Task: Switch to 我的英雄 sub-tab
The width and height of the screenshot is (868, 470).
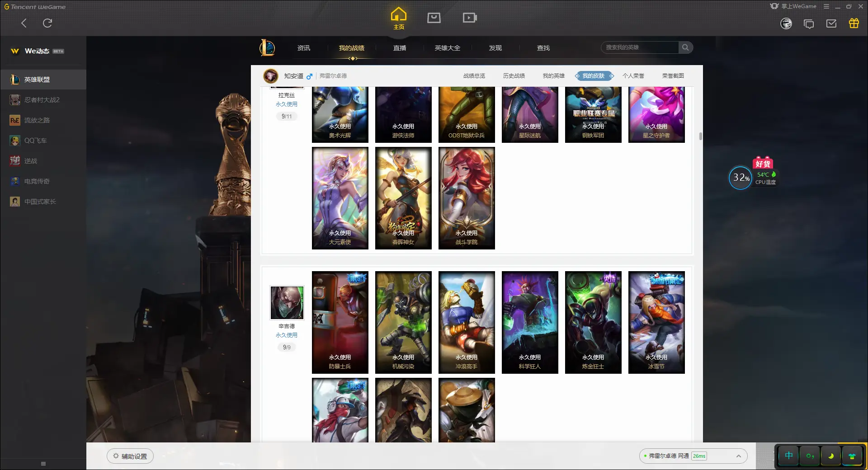Action: 554,76
